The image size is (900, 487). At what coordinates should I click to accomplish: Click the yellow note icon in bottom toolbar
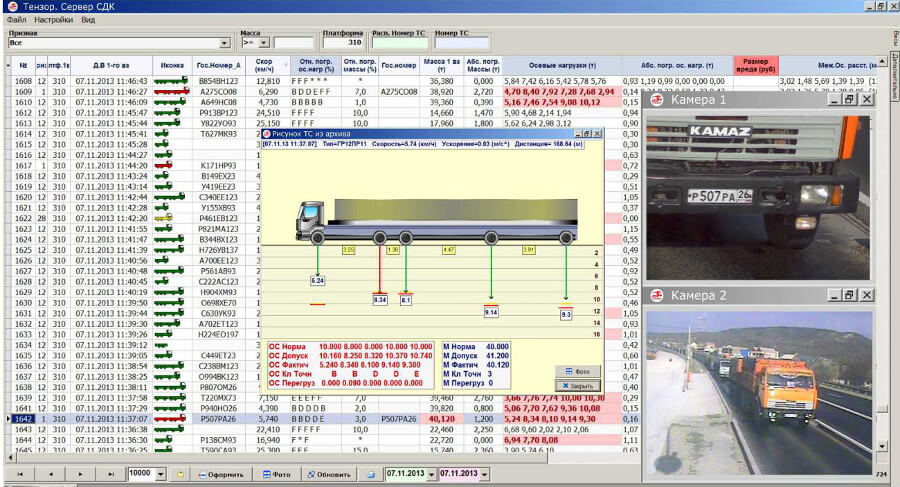point(180,474)
